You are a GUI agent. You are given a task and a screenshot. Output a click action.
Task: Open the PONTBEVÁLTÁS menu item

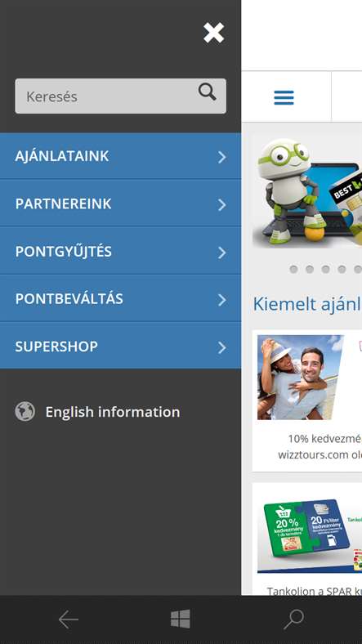tap(120, 299)
